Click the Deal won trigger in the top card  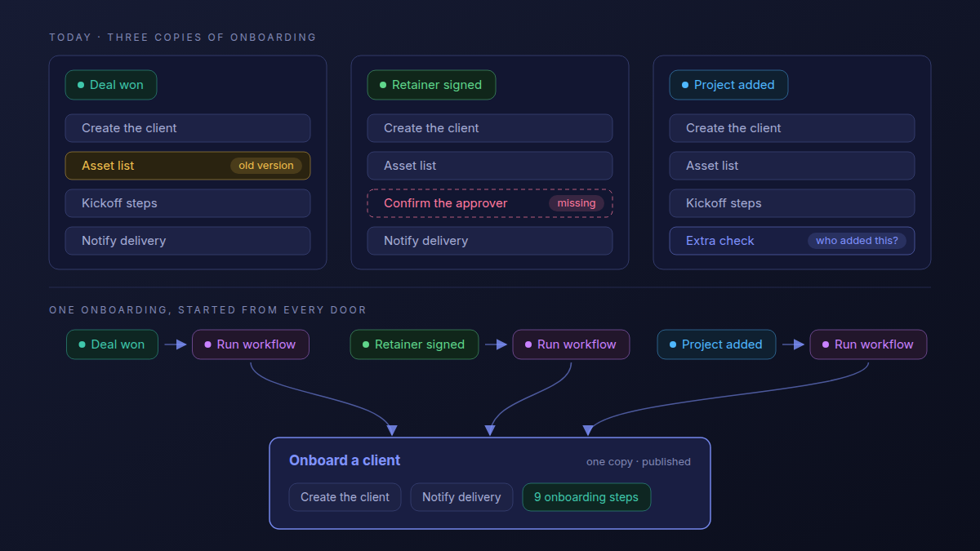point(111,85)
